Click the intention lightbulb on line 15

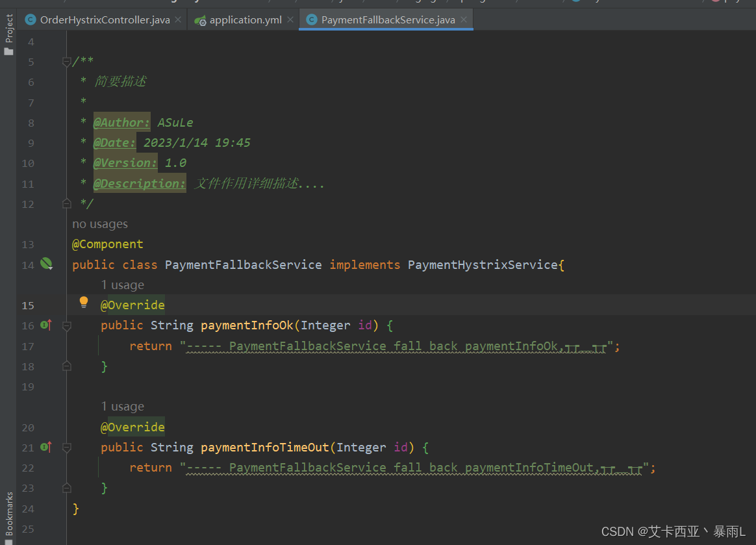pyautogui.click(x=83, y=302)
